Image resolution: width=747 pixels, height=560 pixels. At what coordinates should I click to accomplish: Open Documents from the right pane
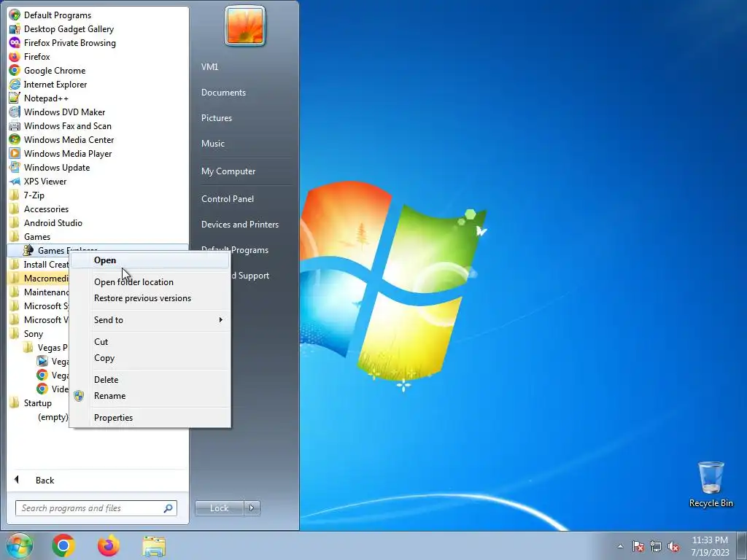click(223, 93)
